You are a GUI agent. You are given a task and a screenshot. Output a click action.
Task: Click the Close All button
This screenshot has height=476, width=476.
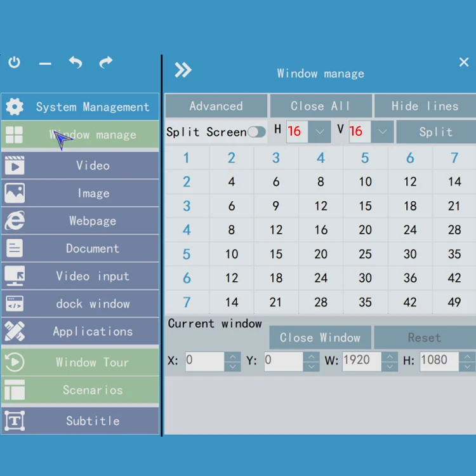tap(321, 106)
